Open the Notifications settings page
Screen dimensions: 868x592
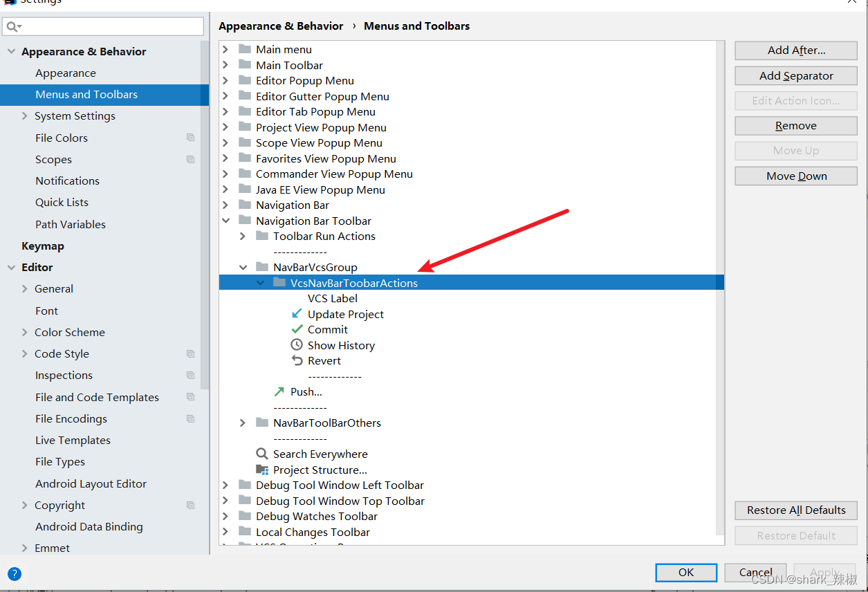[x=68, y=181]
